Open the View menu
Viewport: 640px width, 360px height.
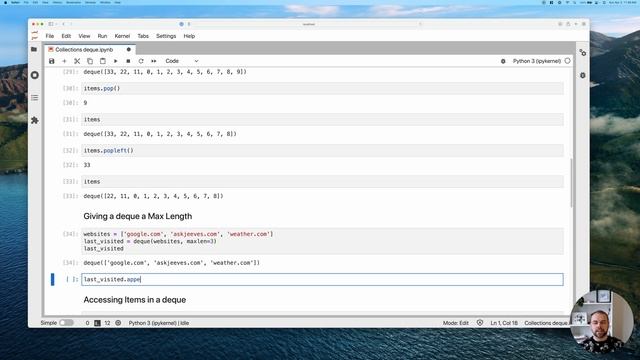point(84,36)
